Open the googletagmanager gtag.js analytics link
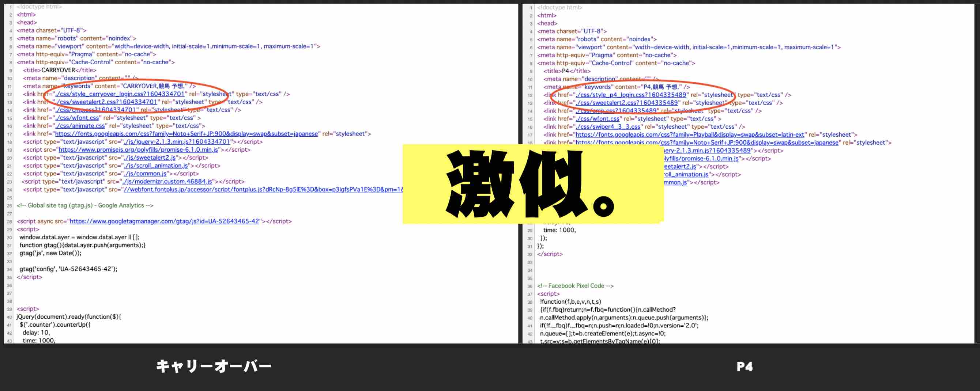980x391 pixels. 163,221
